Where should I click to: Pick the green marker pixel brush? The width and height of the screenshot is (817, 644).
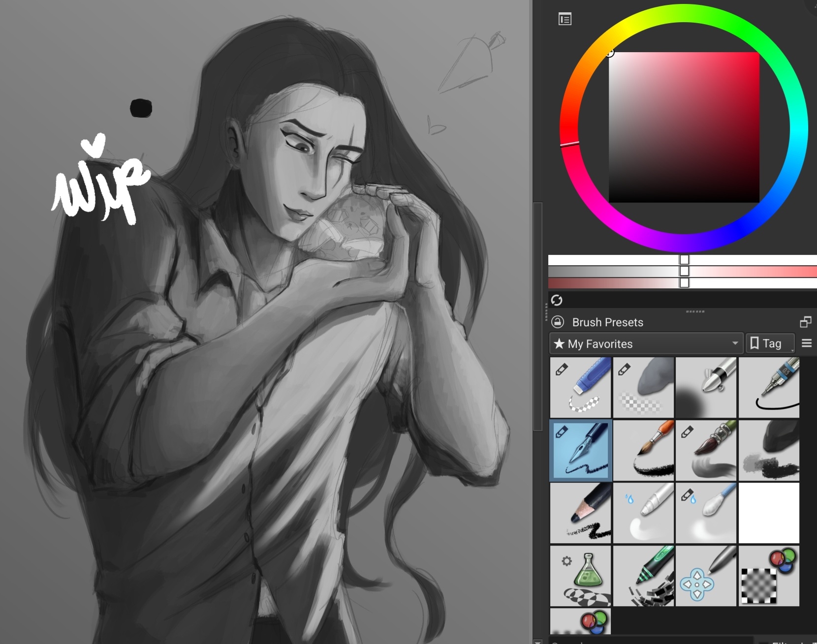coord(644,576)
